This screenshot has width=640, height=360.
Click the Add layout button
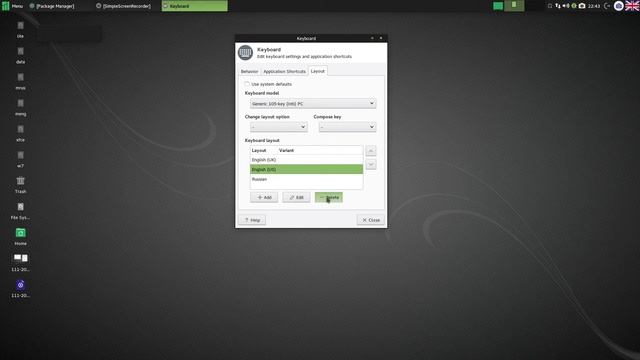[x=264, y=198]
